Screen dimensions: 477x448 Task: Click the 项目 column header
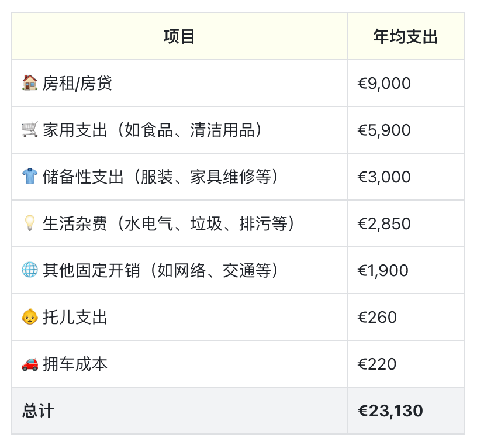[179, 36]
